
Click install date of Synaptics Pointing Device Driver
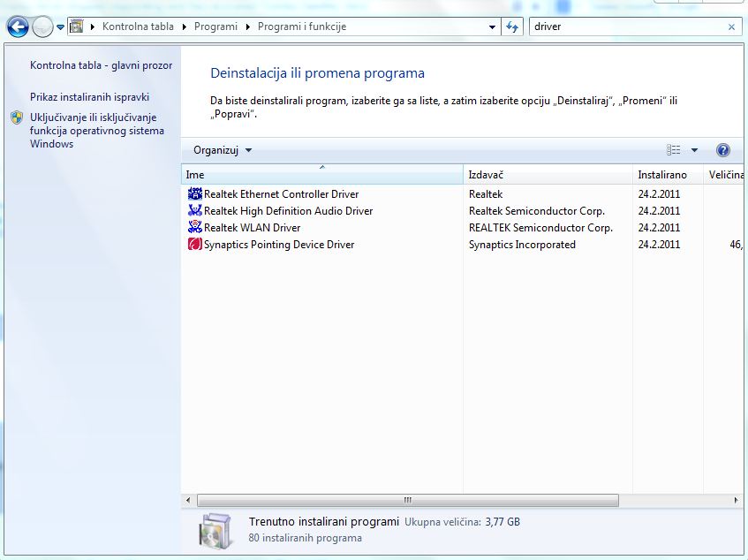659,244
